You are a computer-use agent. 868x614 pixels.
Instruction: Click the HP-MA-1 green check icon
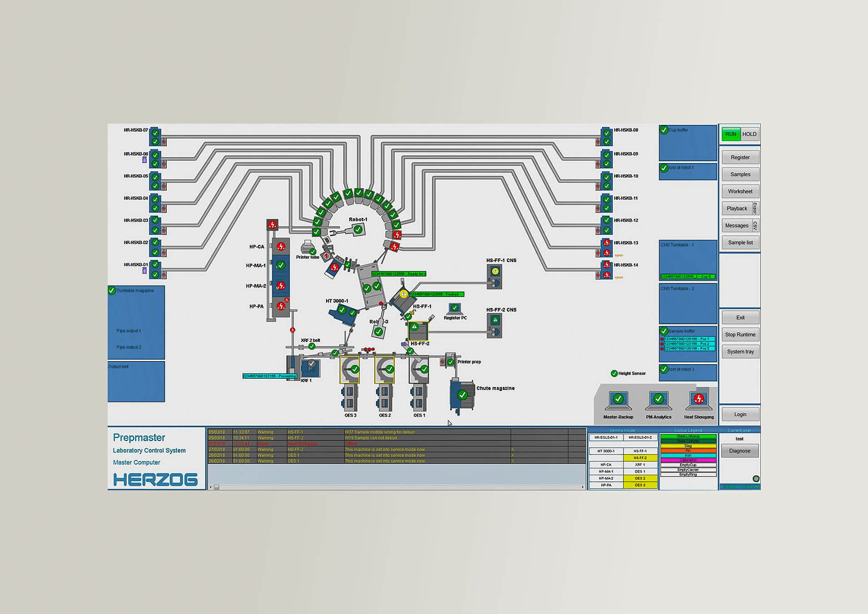coord(281,265)
